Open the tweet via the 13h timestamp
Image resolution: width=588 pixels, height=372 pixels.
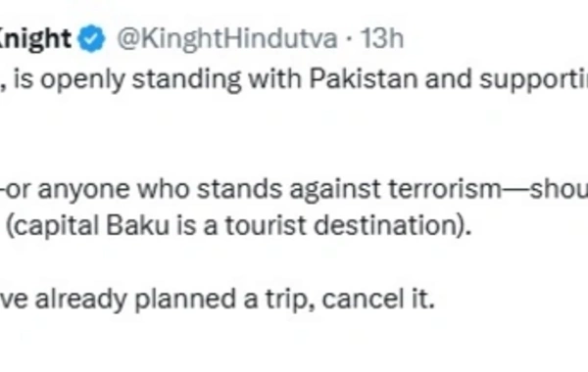382,38
